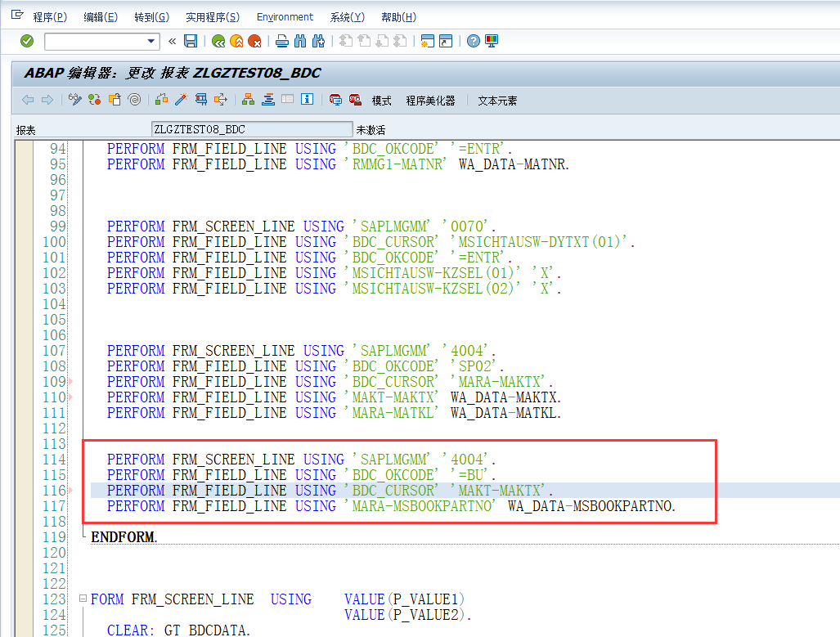Collapse the navigation arrows group at chevron «
Screen dimensions: 840x637
(x=171, y=41)
